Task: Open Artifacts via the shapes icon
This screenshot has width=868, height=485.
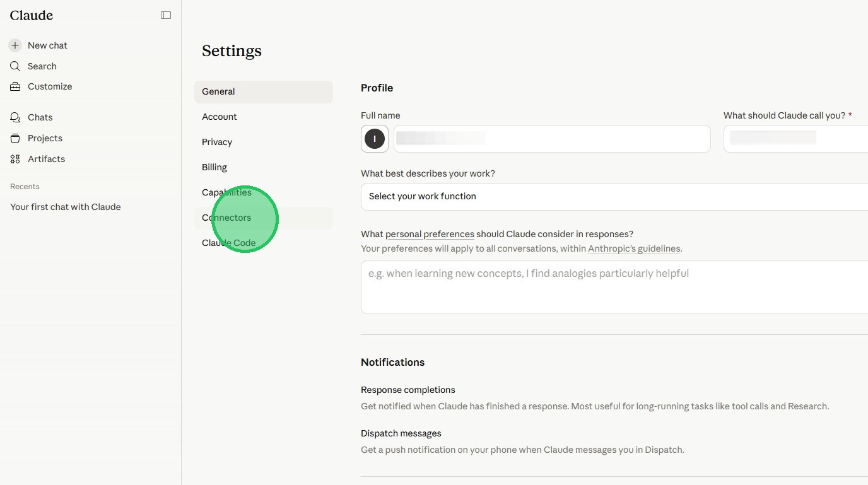Action: click(x=15, y=159)
